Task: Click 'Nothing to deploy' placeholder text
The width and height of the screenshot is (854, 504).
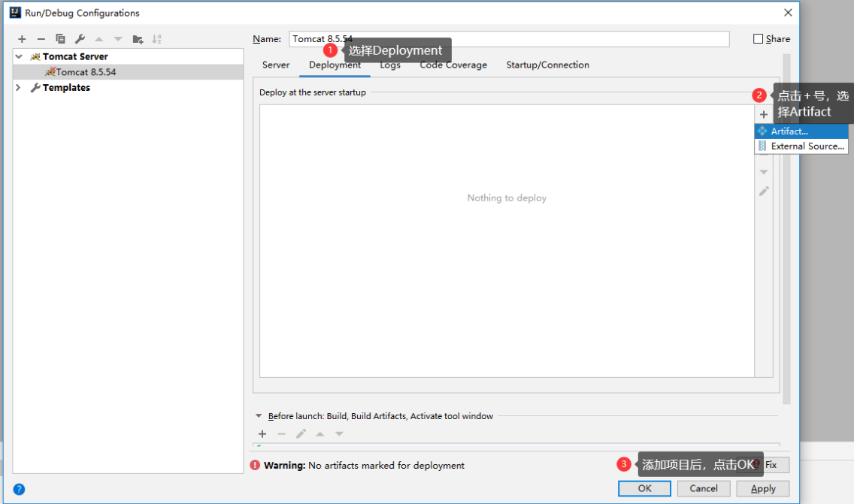Action: click(507, 198)
